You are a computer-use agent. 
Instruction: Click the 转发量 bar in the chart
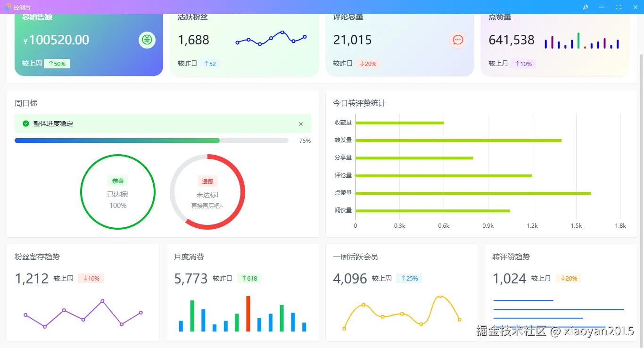coord(458,140)
